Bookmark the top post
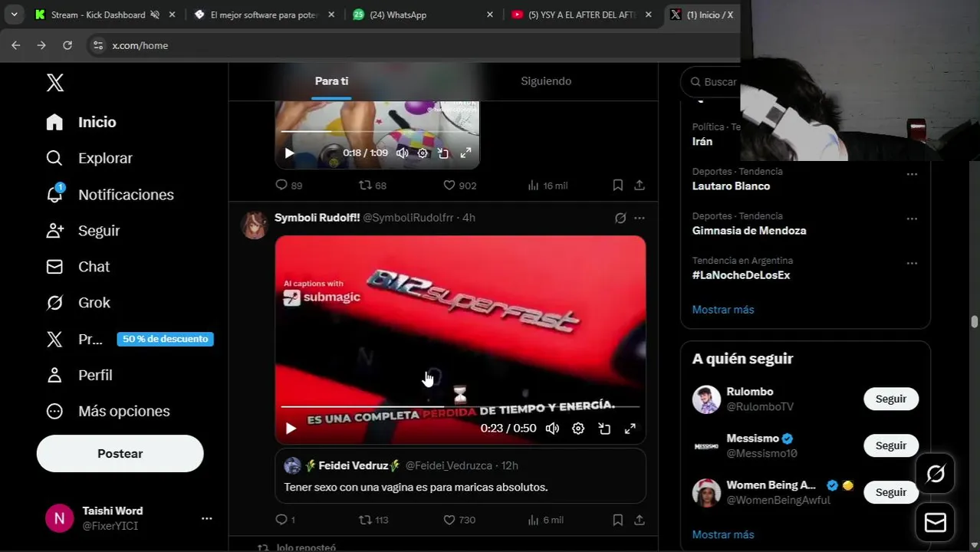This screenshot has width=980, height=552. pos(618,186)
